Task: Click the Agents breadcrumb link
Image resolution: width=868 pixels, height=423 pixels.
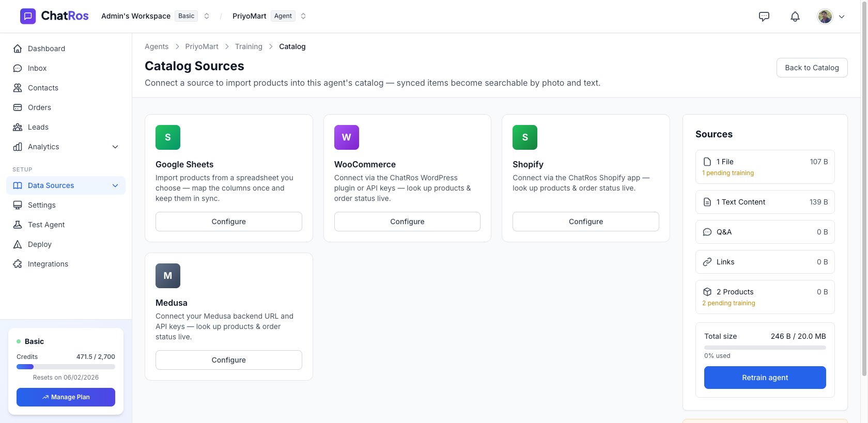Action: point(157,46)
